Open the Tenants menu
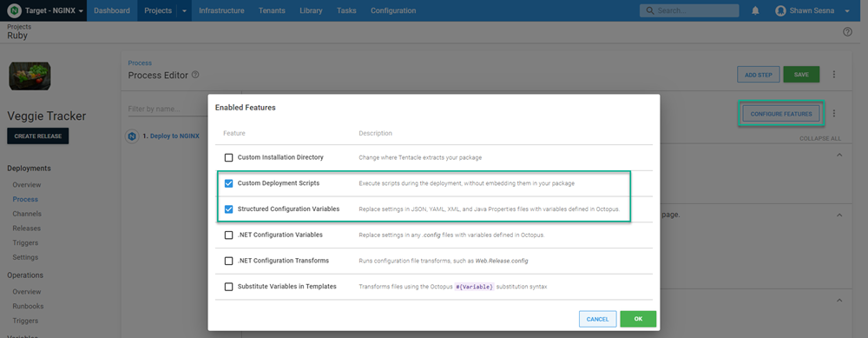Screen dimensions: 868x338 coord(272,10)
